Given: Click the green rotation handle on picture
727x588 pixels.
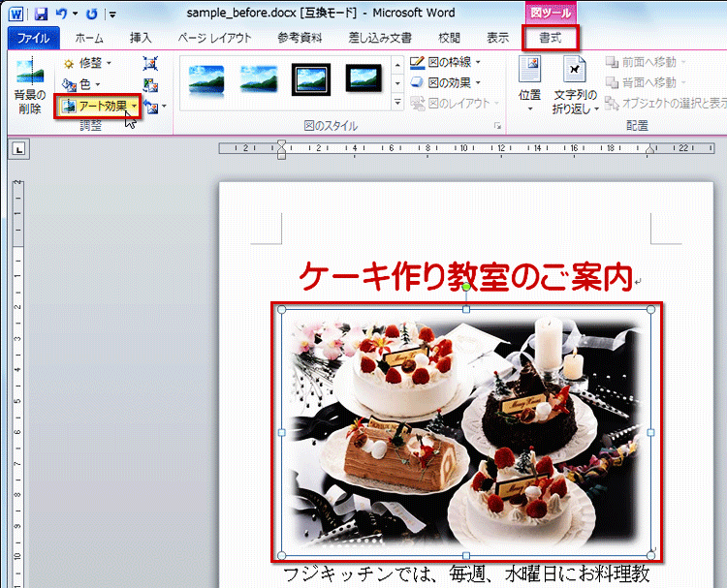Looking at the screenshot, I should point(466,287).
